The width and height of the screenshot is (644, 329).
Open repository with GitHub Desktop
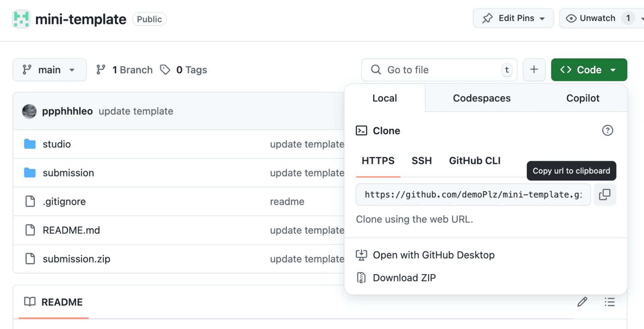433,255
